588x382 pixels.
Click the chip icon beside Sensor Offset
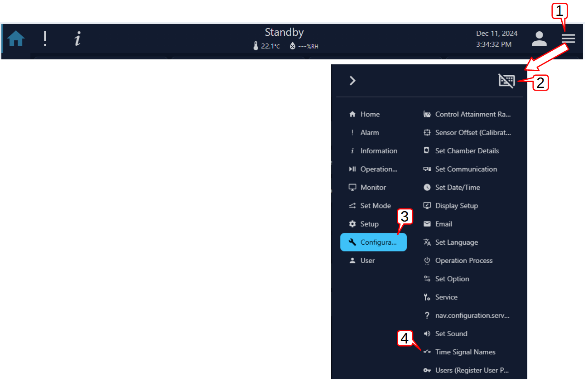[427, 133]
